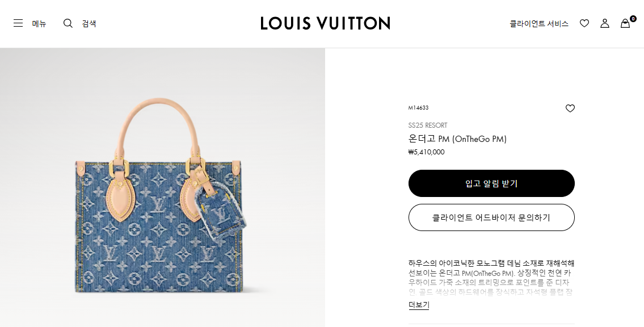Click the 검색 search label
The width and height of the screenshot is (644, 327).
tap(89, 24)
